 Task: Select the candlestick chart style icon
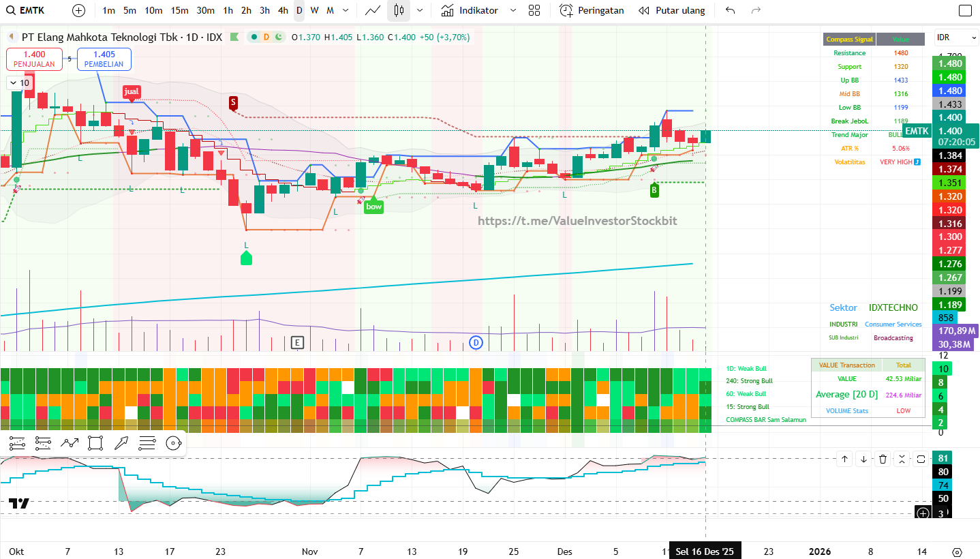[x=399, y=10]
